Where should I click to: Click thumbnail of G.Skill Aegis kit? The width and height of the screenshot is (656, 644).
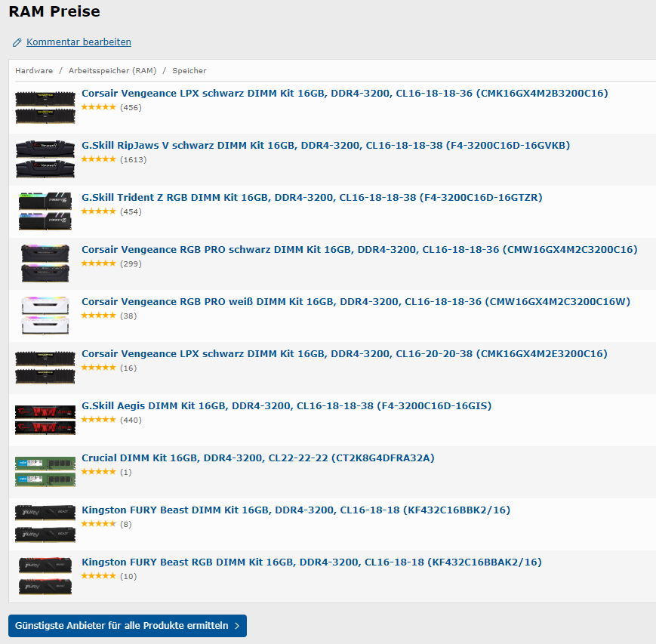pos(45,420)
